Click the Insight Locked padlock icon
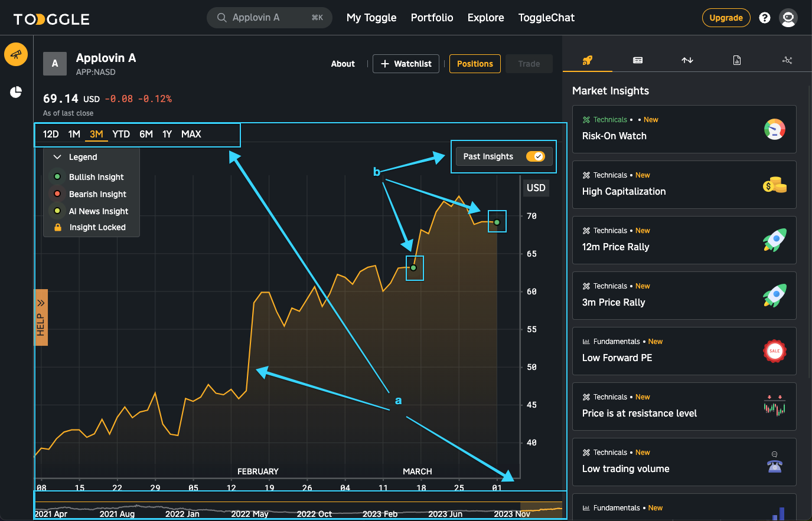 pos(58,227)
